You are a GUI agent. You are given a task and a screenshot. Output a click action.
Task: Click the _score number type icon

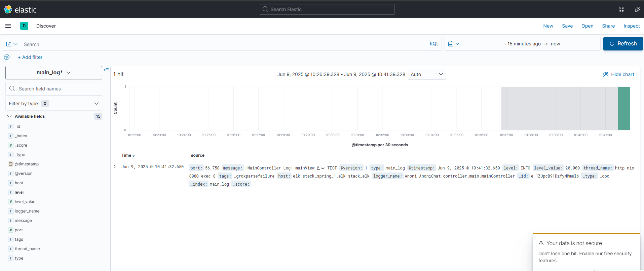(11, 145)
